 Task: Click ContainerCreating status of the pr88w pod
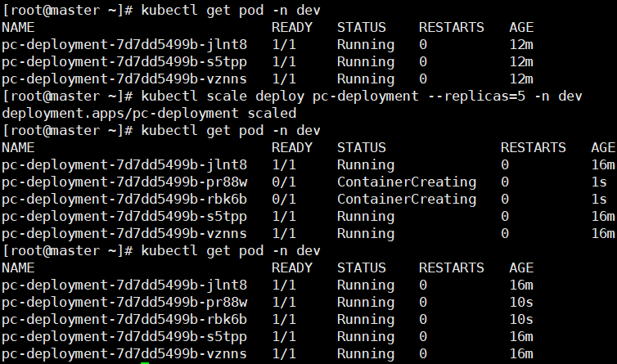406,182
